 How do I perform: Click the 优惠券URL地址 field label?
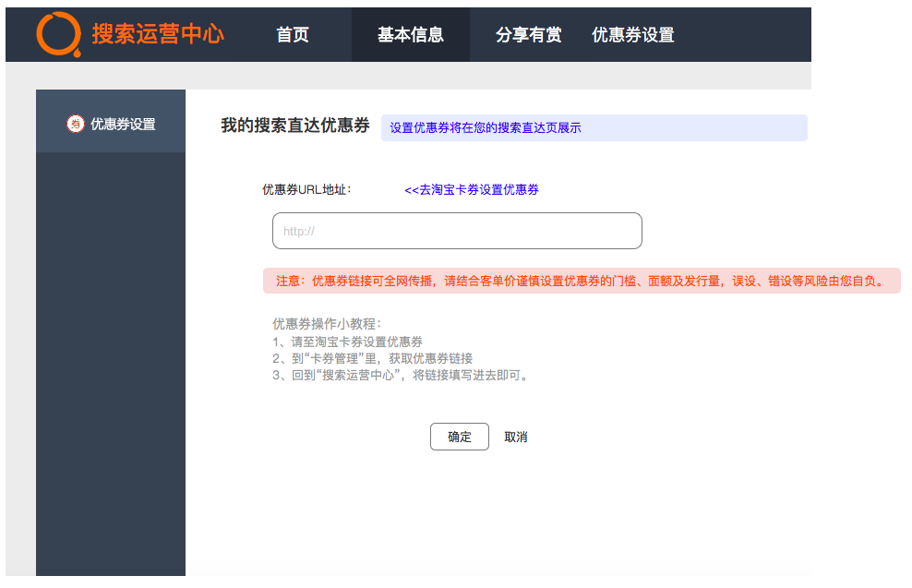[306, 189]
